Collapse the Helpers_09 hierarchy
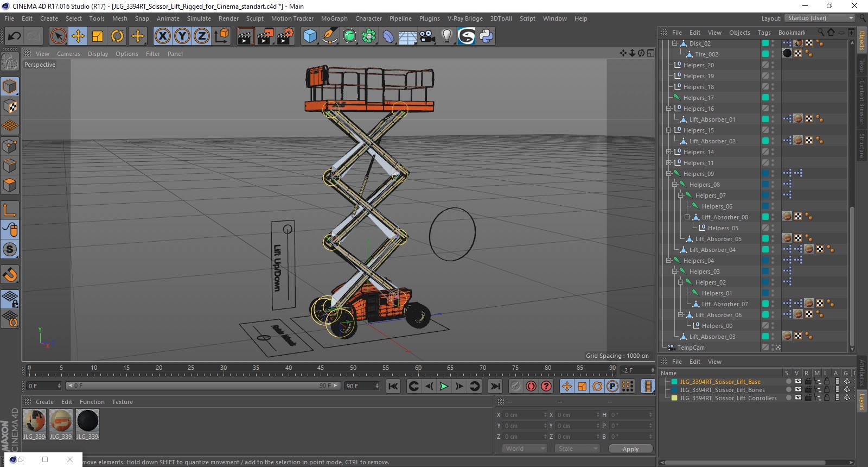 (669, 174)
